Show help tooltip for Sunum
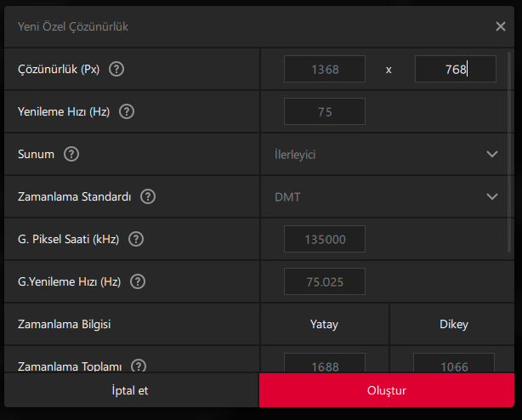 pyautogui.click(x=71, y=154)
